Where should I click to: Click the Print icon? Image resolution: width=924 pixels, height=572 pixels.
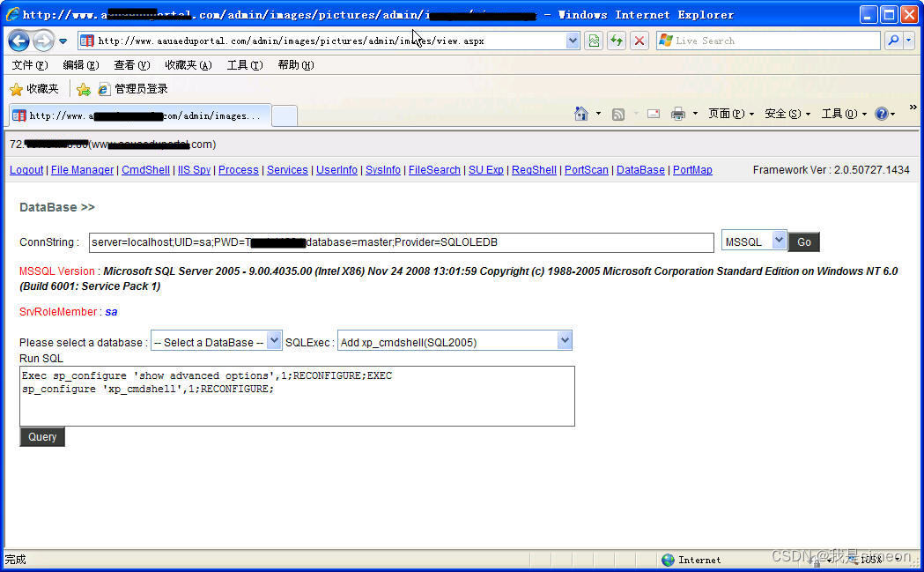pos(678,114)
